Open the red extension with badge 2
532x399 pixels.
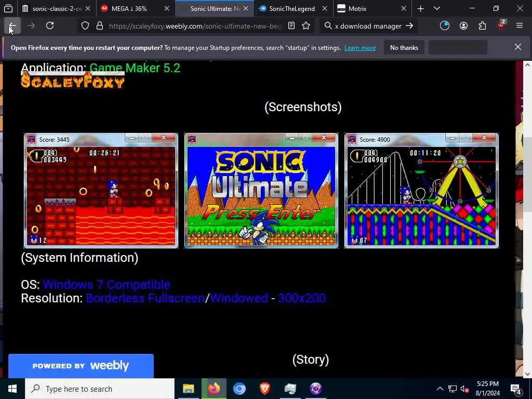coord(501,26)
